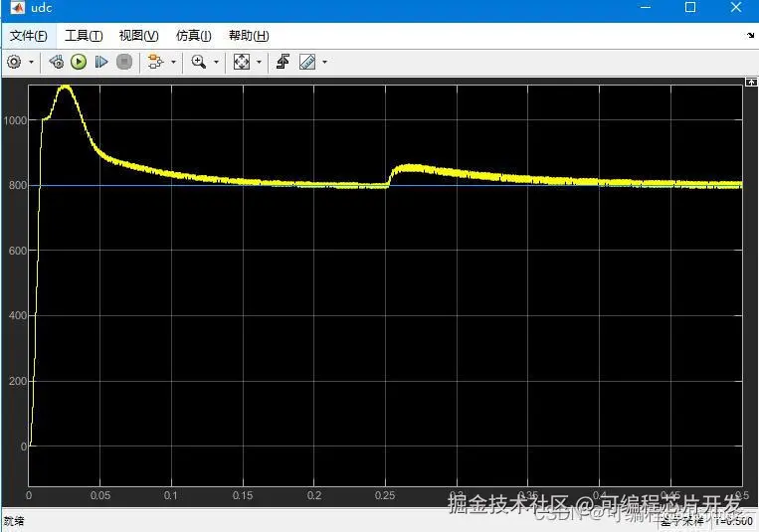Expand the highlight block dropdown arrow
Viewport: 759px width, 532px height.
(173, 62)
